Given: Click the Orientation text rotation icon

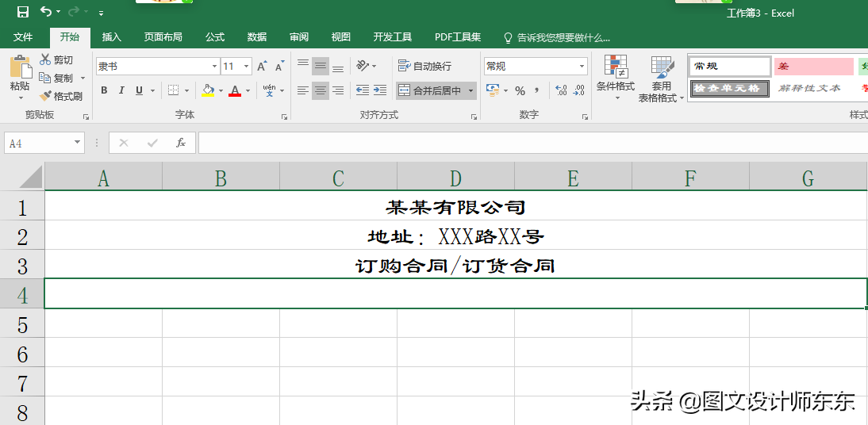Looking at the screenshot, I should pos(363,66).
